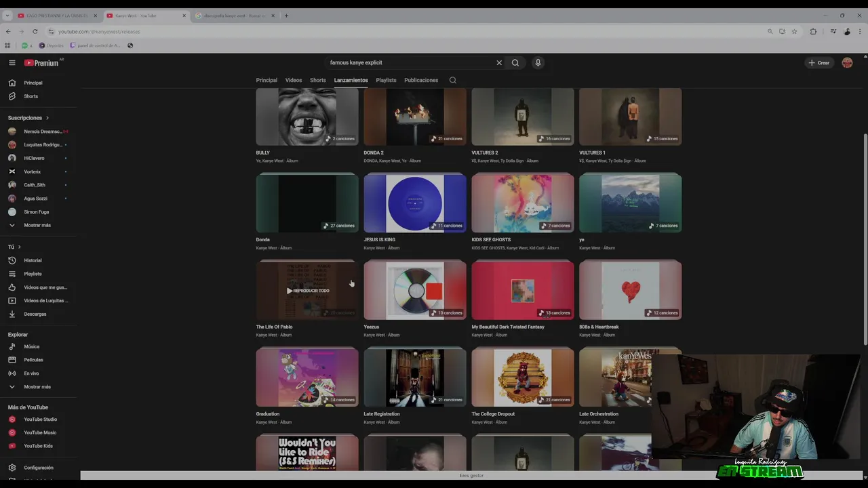Image resolution: width=868 pixels, height=488 pixels.
Task: Go back in the Chrome toolbar
Action: click(8, 31)
